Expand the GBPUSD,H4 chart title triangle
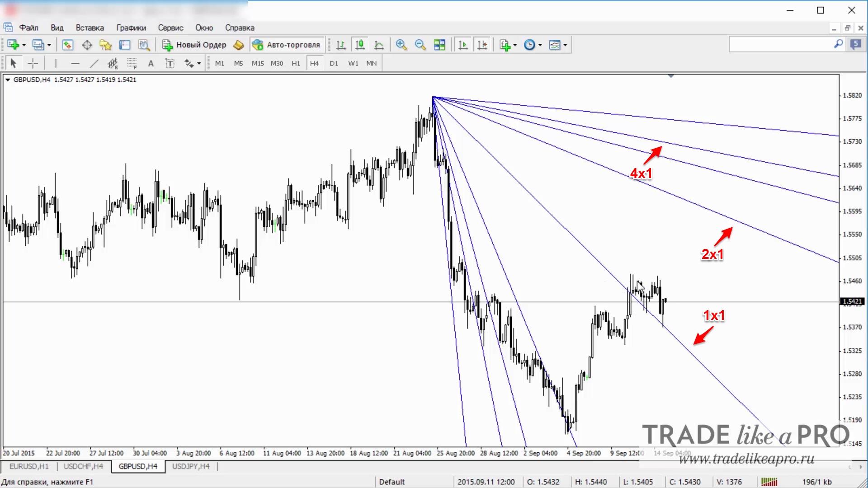The width and height of the screenshot is (868, 488). pos(8,80)
